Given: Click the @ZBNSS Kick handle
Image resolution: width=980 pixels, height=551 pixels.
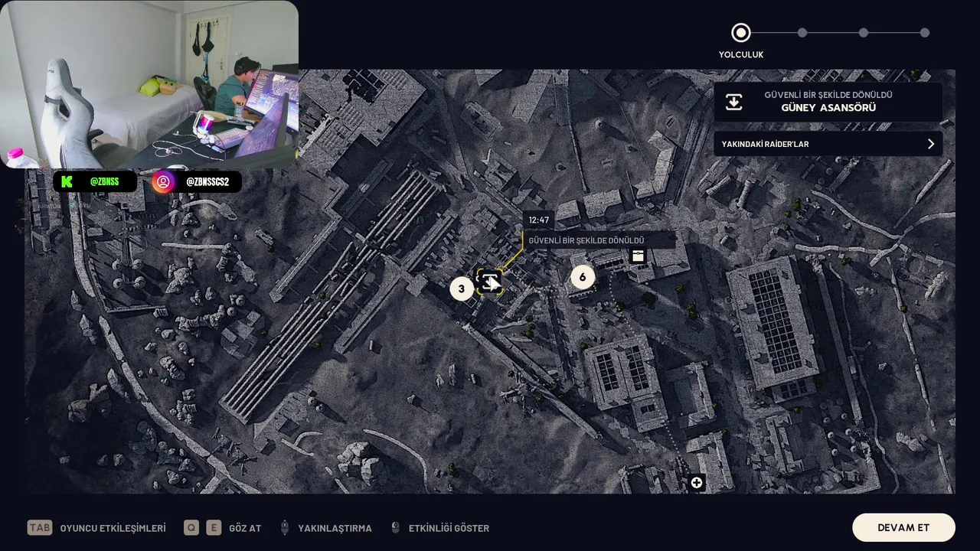Looking at the screenshot, I should pos(105,182).
